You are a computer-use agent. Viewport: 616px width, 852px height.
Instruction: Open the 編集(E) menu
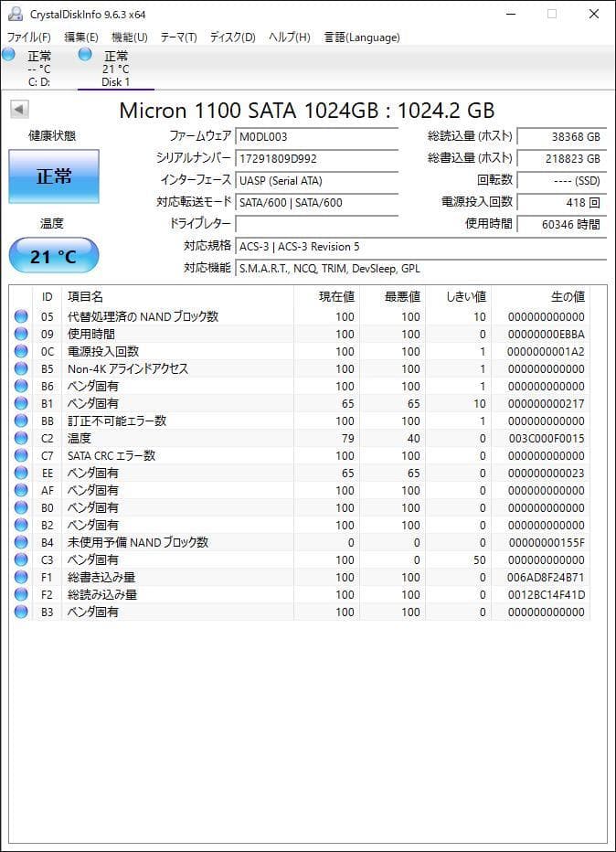coord(81,37)
